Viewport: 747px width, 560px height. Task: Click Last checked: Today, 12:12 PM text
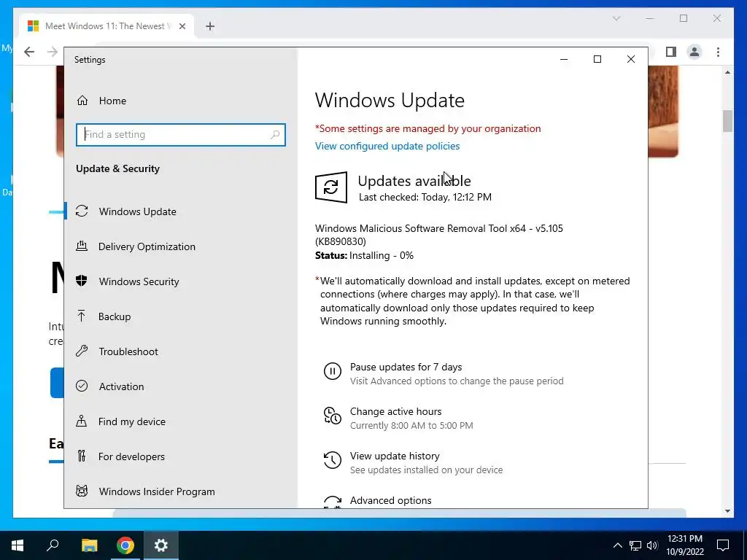click(x=425, y=197)
